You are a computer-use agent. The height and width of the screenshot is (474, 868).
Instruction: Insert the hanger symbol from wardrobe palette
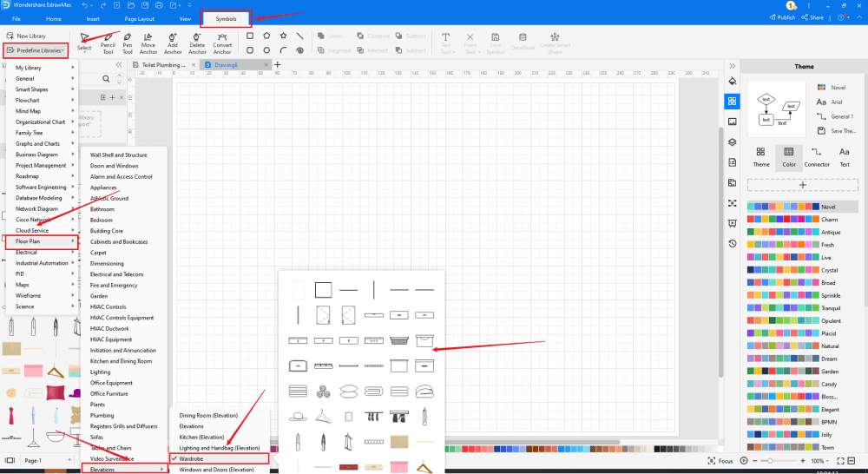[x=323, y=417]
